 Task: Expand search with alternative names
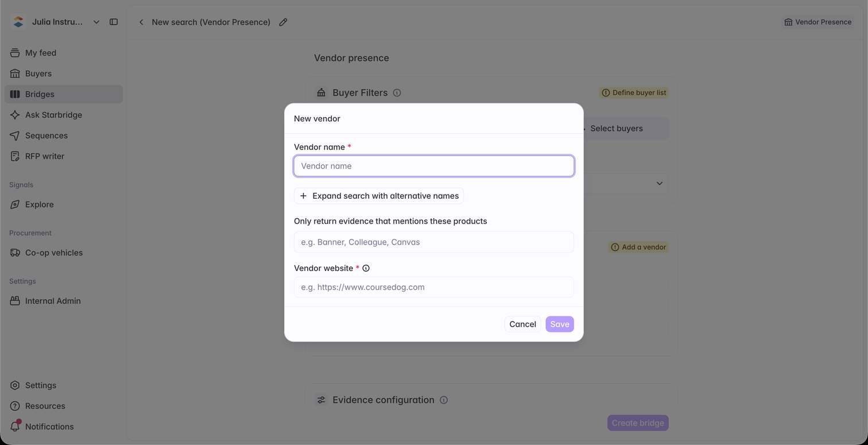tap(379, 196)
